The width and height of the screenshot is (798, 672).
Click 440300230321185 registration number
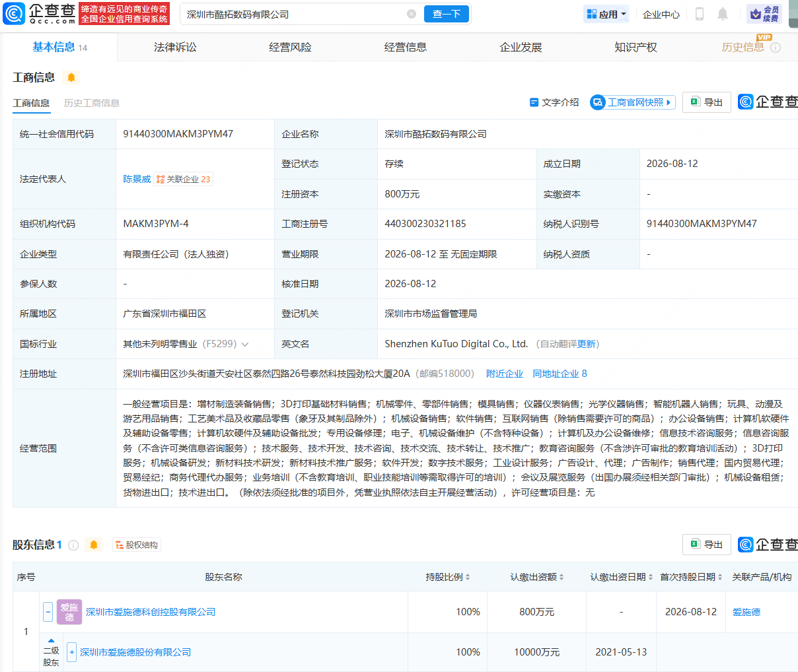click(425, 224)
